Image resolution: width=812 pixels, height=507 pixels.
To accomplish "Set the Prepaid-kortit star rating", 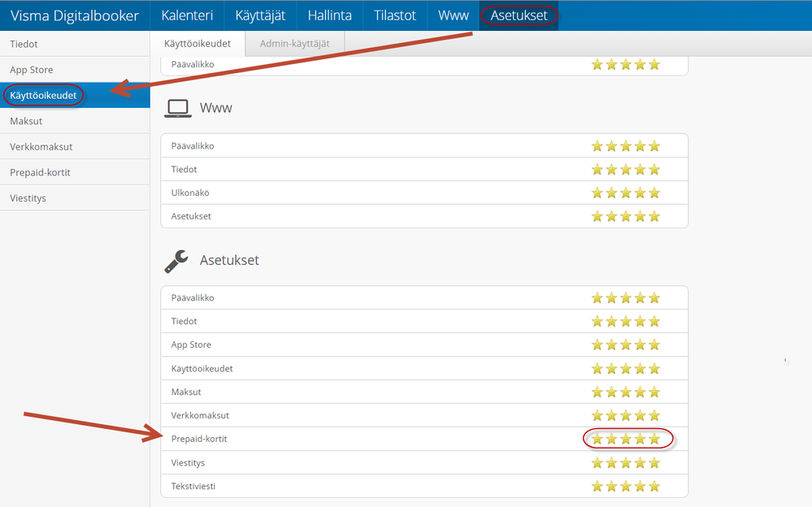I will (626, 440).
